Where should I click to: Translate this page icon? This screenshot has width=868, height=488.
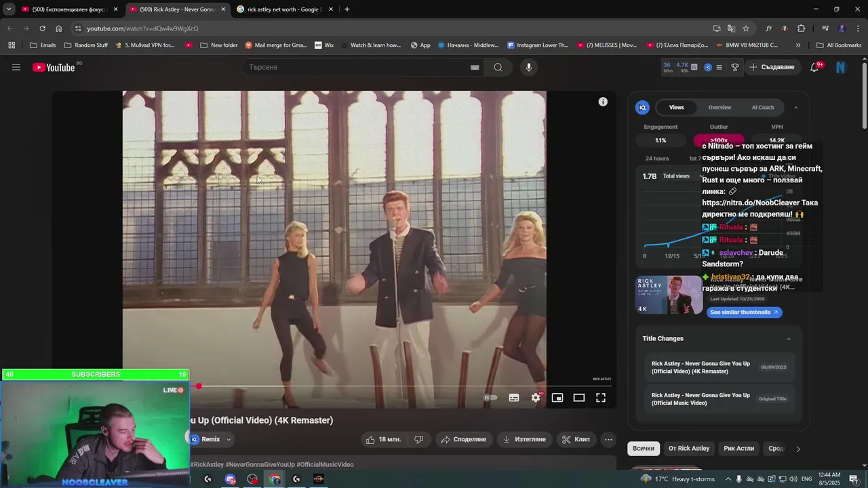pos(731,28)
